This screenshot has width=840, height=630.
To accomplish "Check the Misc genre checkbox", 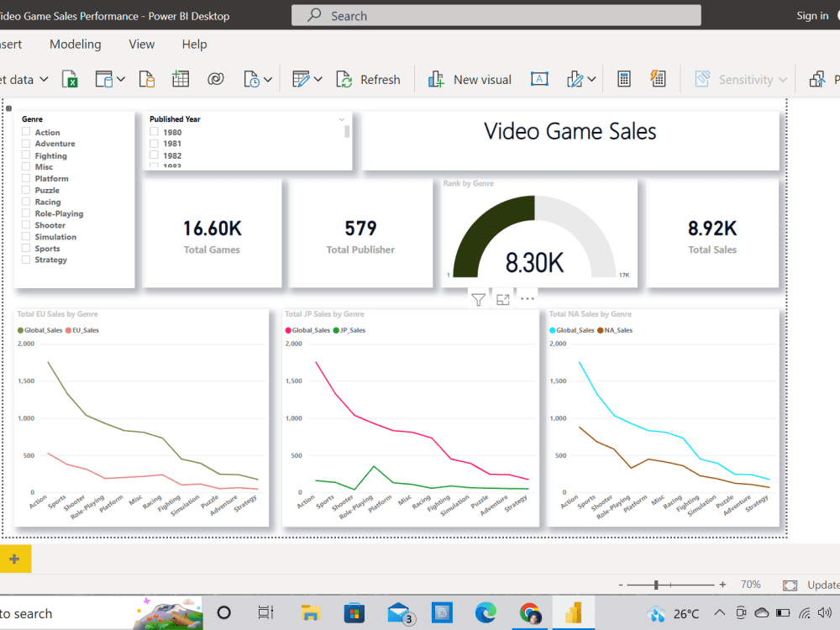I will click(26, 166).
